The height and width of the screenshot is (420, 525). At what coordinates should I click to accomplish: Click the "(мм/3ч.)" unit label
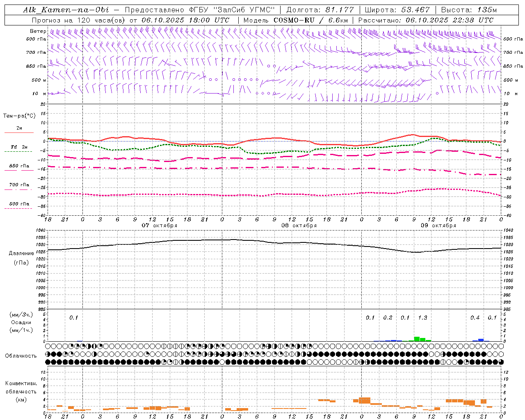click(x=21, y=315)
